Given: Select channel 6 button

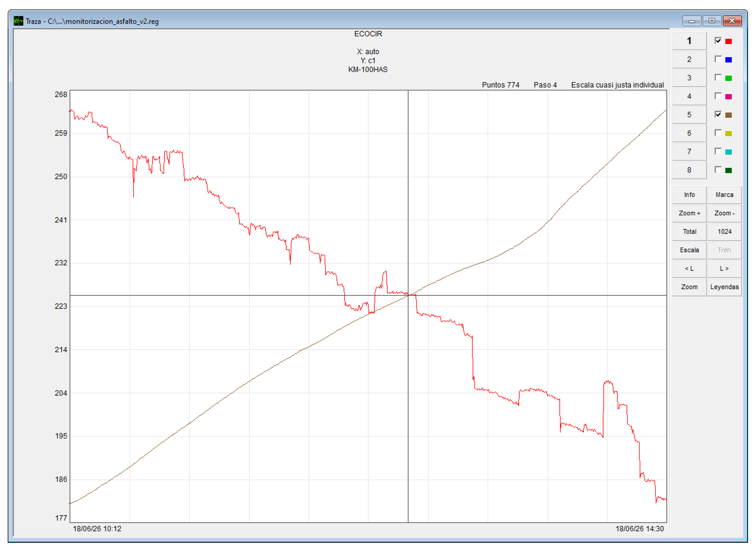Looking at the screenshot, I should tap(689, 133).
